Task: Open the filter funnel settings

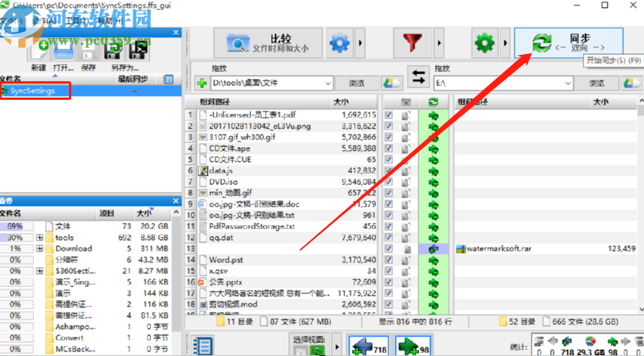Action: pos(413,43)
